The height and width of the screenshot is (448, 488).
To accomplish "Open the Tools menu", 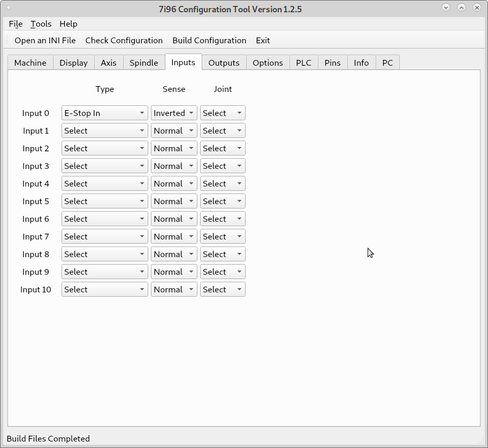I will click(41, 24).
